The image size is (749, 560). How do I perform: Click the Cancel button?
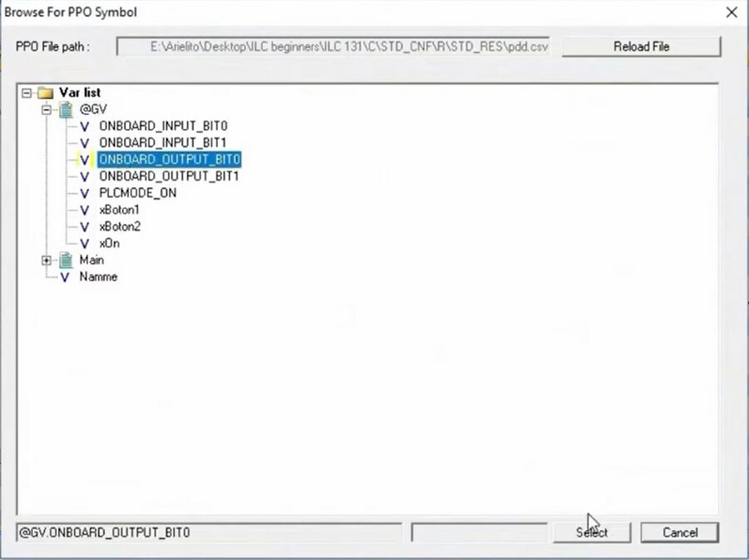point(679,533)
